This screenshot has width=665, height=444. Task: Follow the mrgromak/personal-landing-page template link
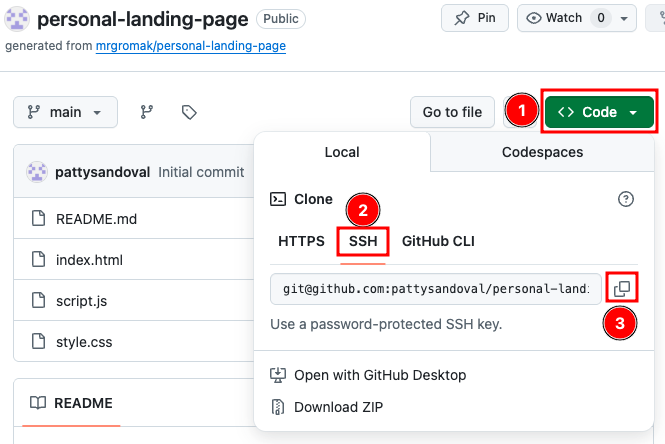coord(191,46)
